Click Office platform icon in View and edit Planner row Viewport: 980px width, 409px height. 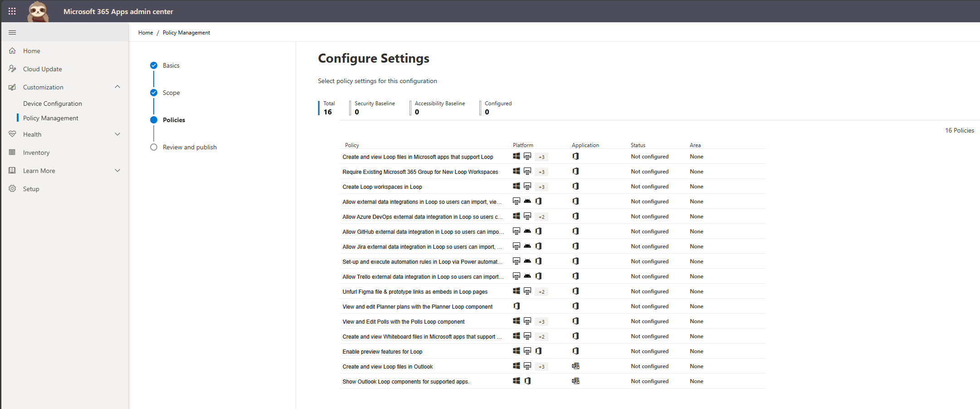(517, 306)
